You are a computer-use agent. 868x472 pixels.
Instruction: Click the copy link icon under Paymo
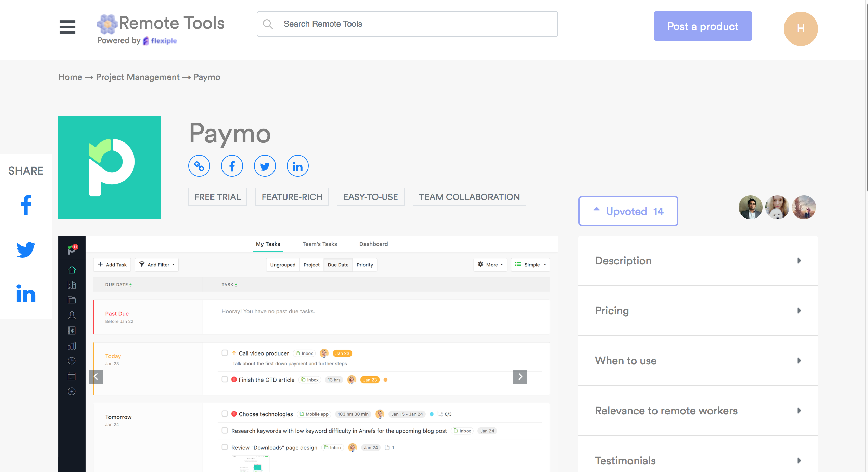[199, 166]
